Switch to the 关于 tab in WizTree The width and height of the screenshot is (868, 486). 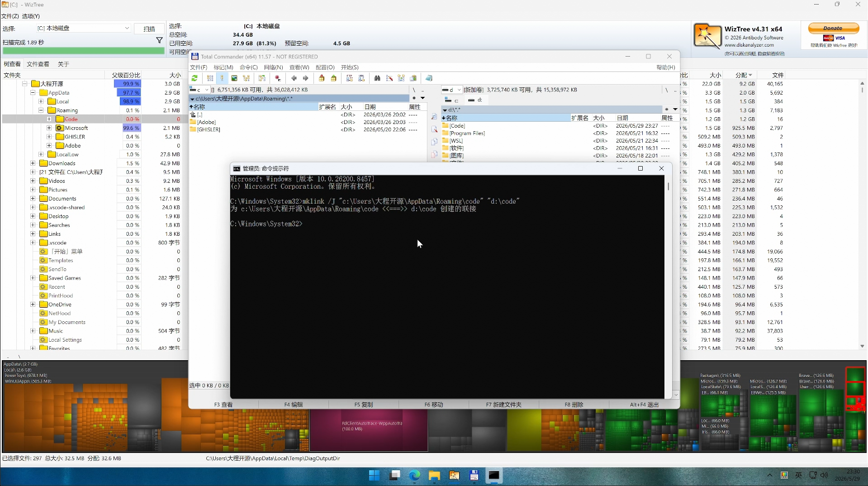click(x=63, y=64)
